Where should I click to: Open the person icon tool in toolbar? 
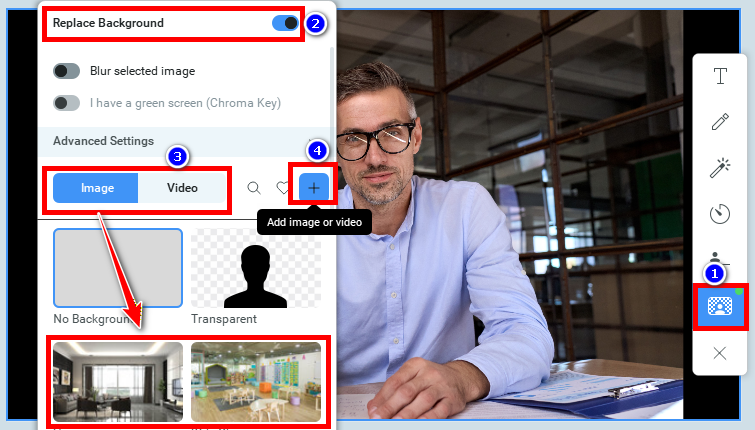coord(719,256)
